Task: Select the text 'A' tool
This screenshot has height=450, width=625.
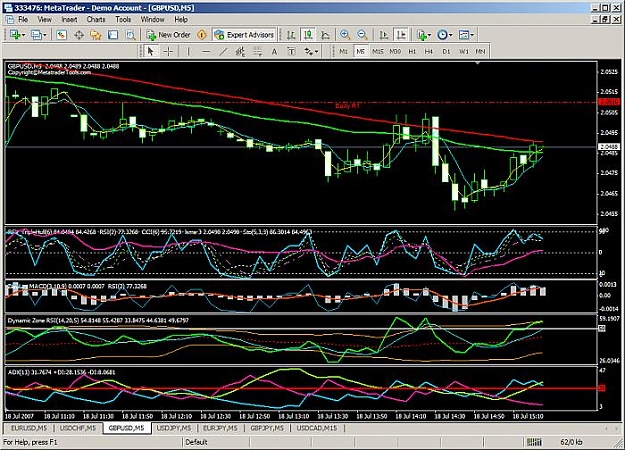Action: (x=274, y=51)
